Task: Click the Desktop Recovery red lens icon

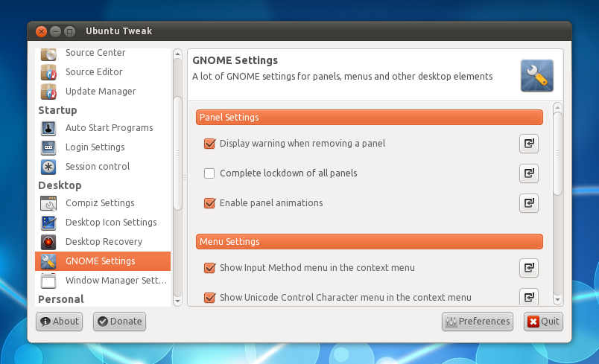Action: (x=48, y=242)
